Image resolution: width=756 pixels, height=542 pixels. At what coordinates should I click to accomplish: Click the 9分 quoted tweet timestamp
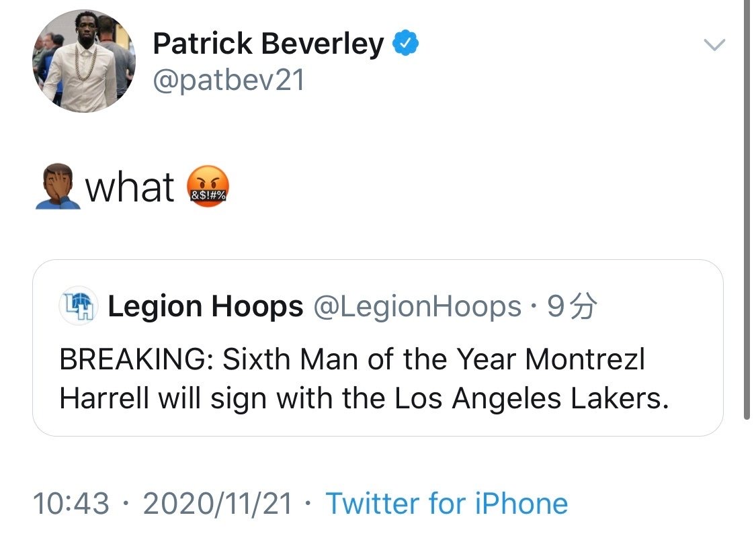coord(572,307)
